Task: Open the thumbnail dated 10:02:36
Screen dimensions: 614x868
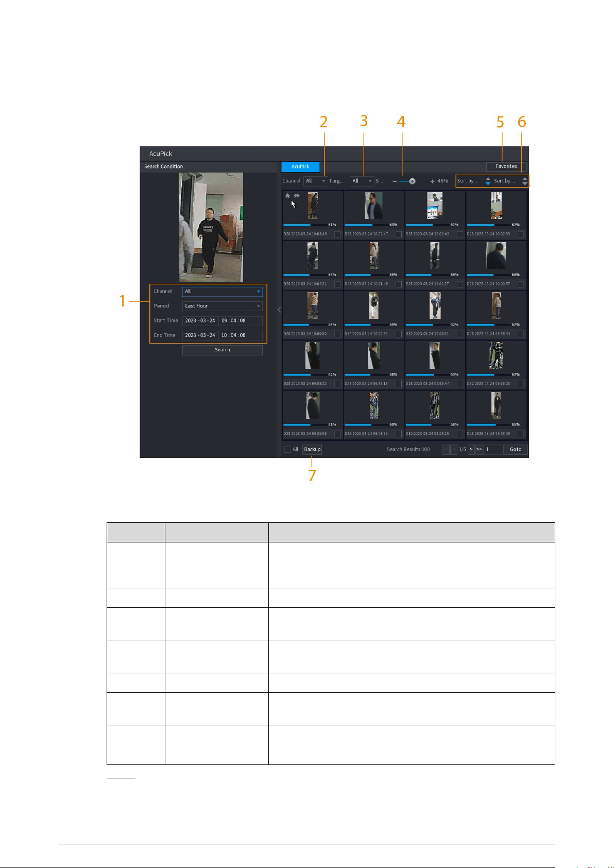Action: pos(496,206)
